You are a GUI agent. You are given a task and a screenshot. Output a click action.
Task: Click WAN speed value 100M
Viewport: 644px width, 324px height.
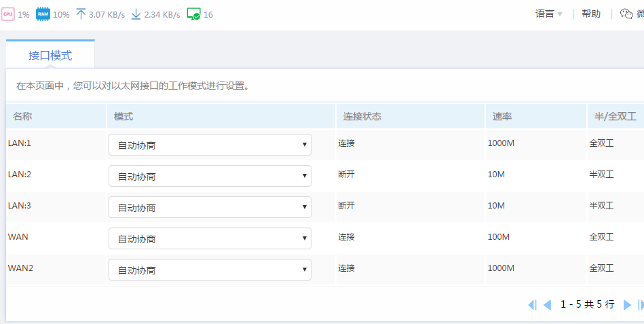click(499, 237)
